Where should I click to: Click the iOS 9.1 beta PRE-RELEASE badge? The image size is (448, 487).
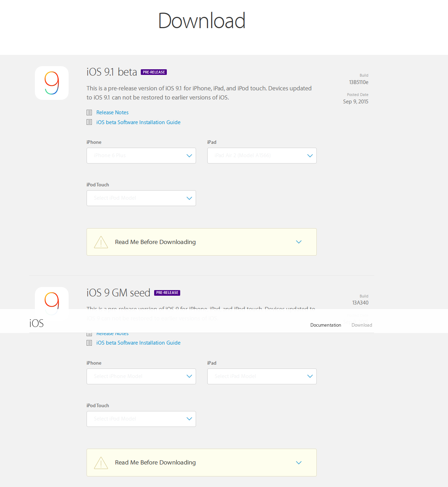154,72
